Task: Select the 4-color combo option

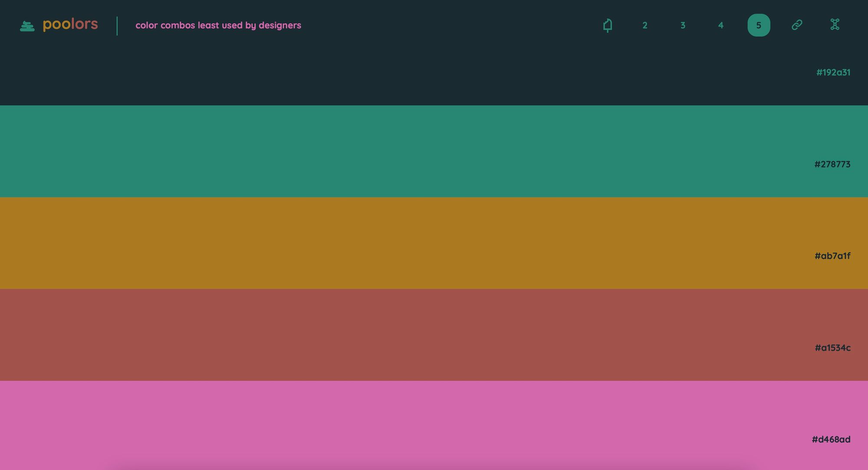Action: 720,25
